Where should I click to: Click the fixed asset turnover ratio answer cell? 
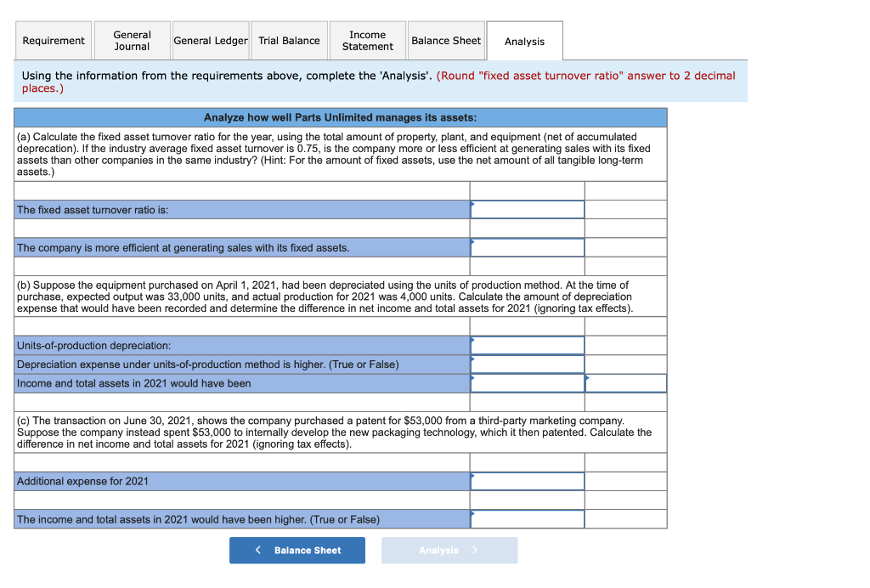[x=527, y=209]
